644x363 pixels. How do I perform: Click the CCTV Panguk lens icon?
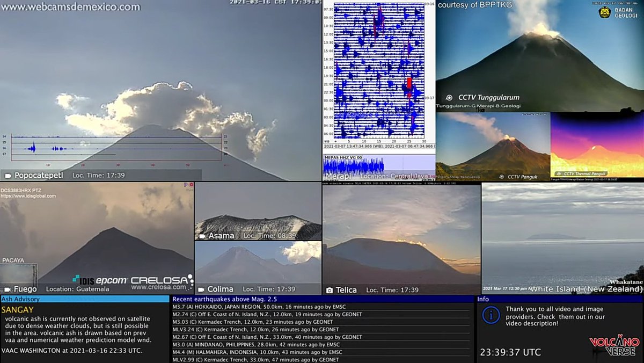pyautogui.click(x=501, y=177)
